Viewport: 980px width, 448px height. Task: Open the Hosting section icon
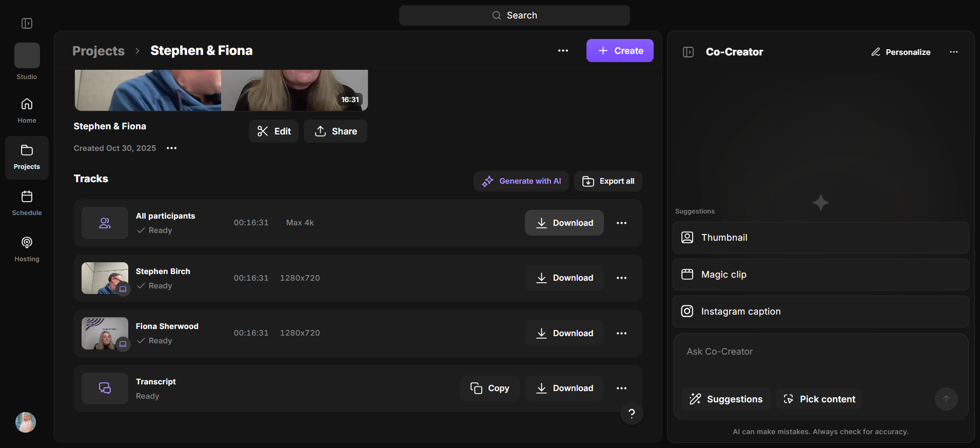[x=27, y=243]
